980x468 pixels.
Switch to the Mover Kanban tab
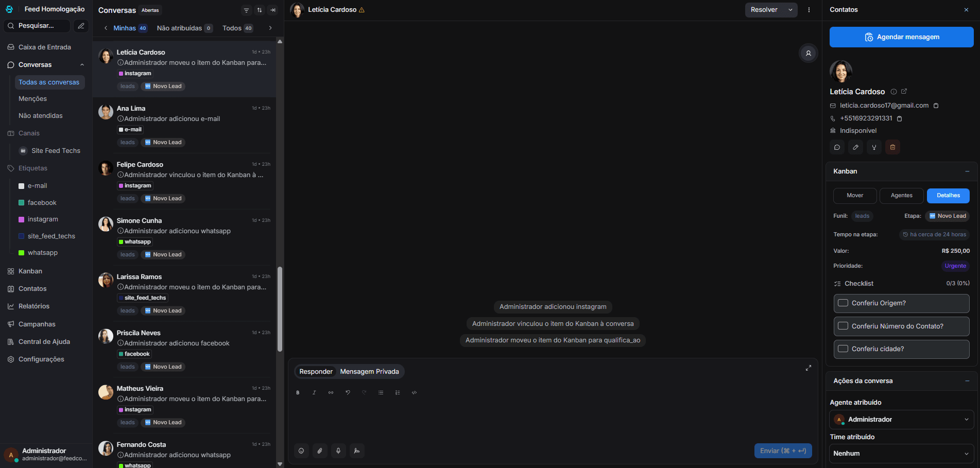(855, 196)
